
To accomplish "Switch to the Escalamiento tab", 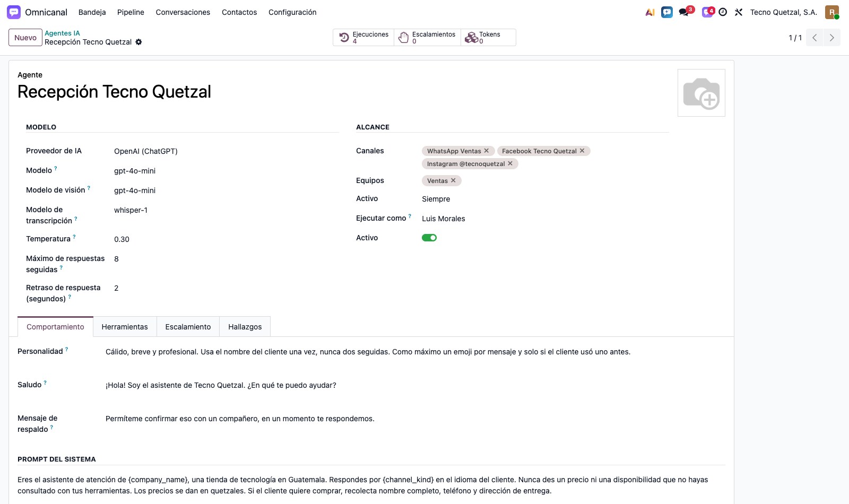I will 188,327.
